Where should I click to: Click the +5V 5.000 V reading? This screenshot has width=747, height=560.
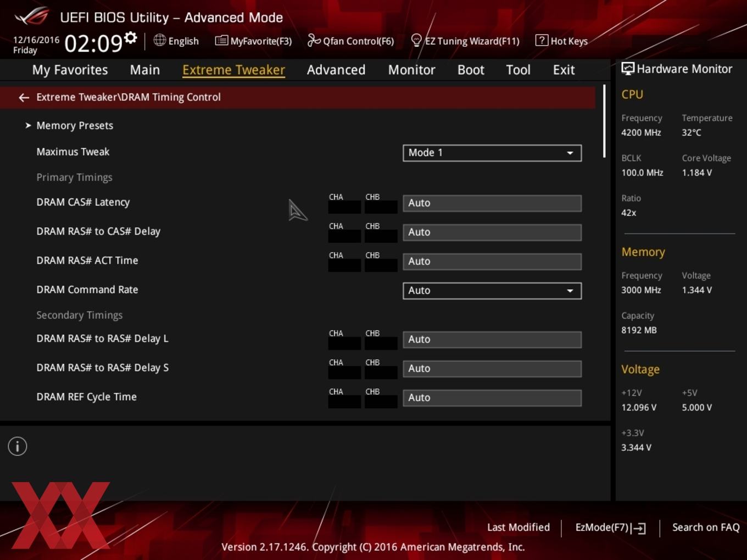[x=697, y=407]
